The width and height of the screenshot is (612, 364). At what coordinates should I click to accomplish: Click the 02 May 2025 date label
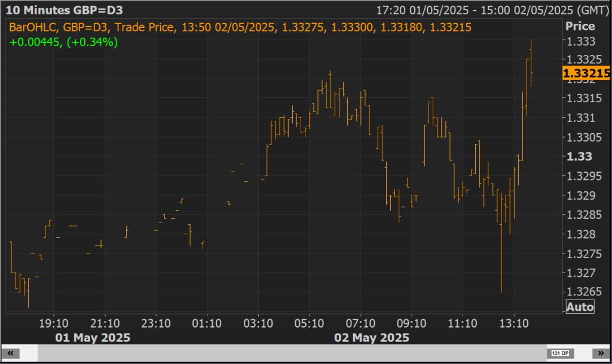(372, 338)
